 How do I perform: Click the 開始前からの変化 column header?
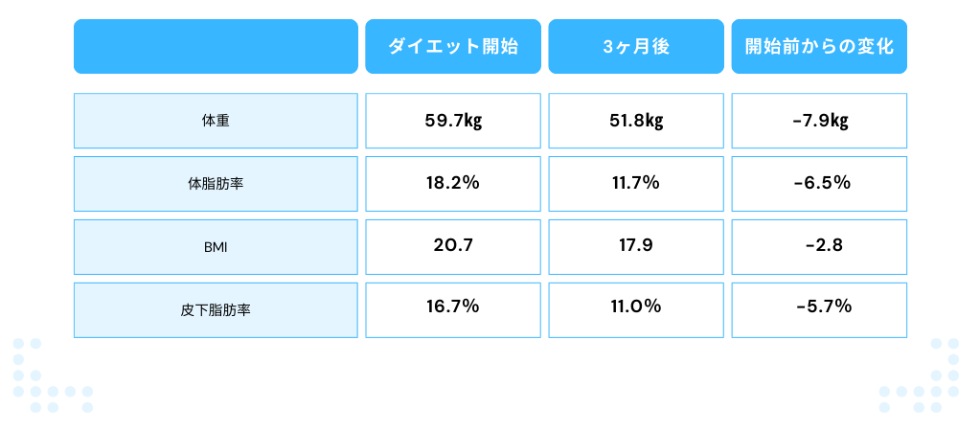click(x=819, y=46)
